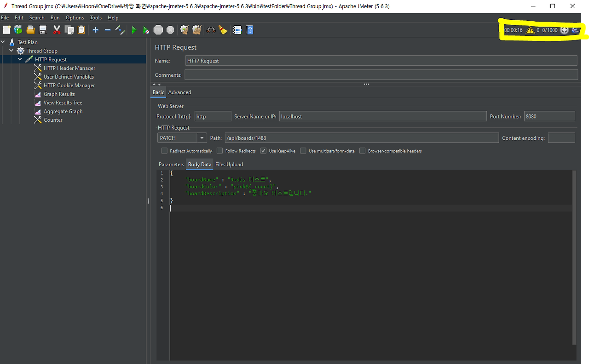Switch to the Parameters tab
This screenshot has width=589, height=364.
pos(171,165)
